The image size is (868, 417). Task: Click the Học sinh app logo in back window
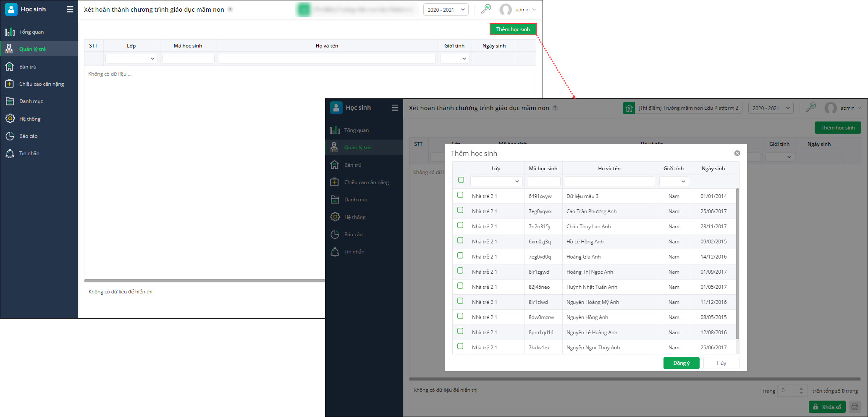coord(11,9)
